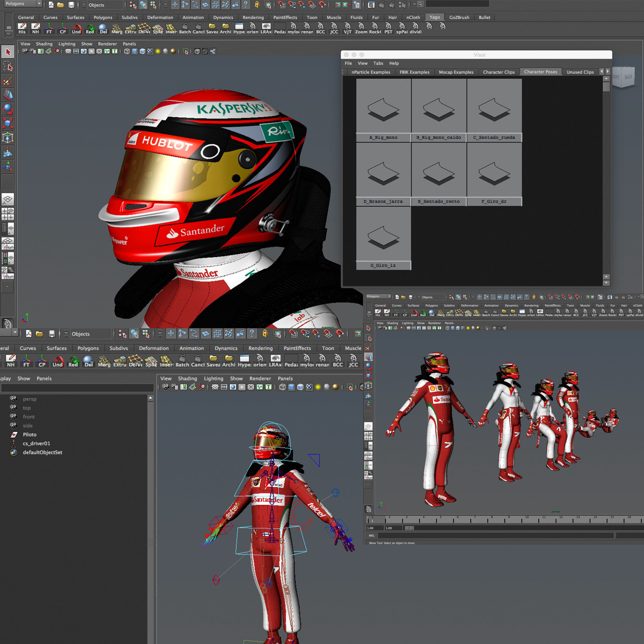Open the Visor window File menu
This screenshot has height=644, width=644.
[348, 63]
